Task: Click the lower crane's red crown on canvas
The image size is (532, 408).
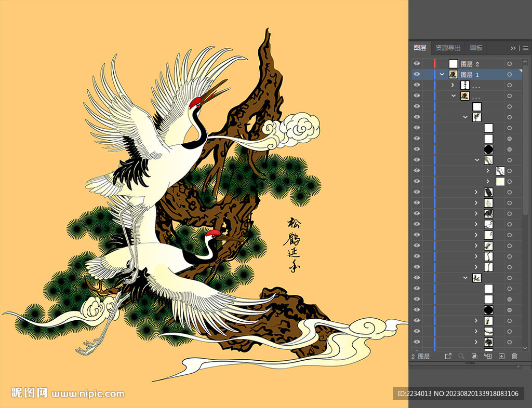Action: 214,233
